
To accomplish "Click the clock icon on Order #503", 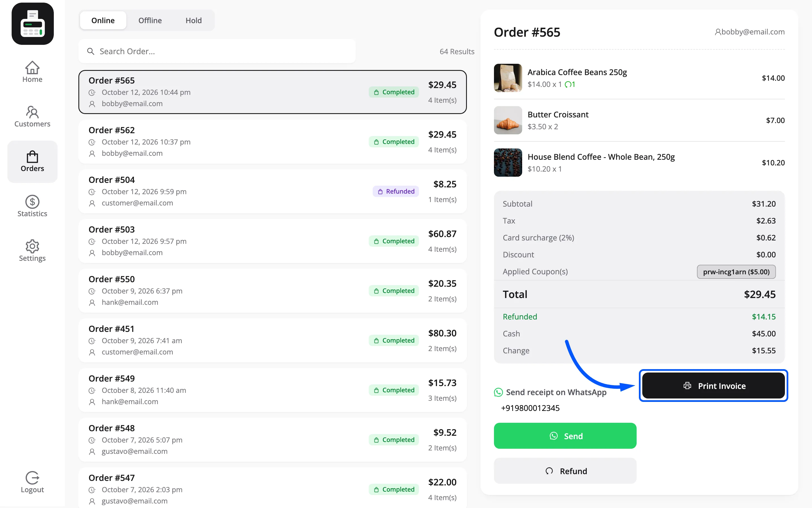I will tap(92, 242).
